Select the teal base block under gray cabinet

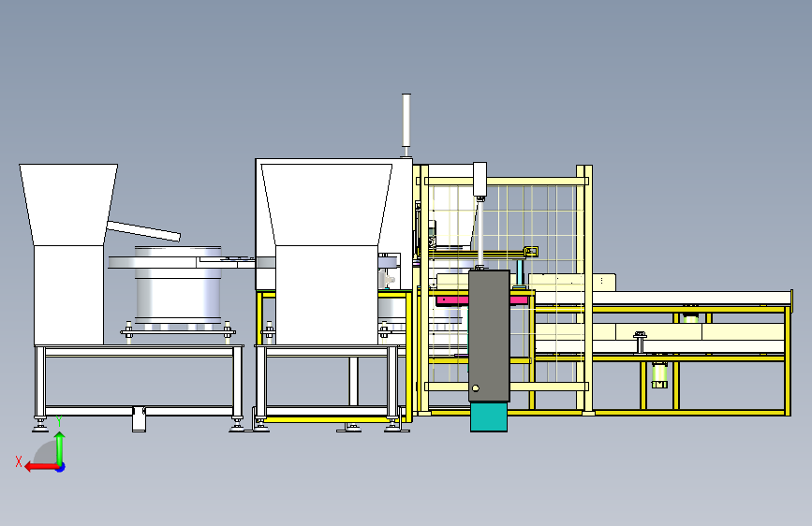click(x=488, y=417)
